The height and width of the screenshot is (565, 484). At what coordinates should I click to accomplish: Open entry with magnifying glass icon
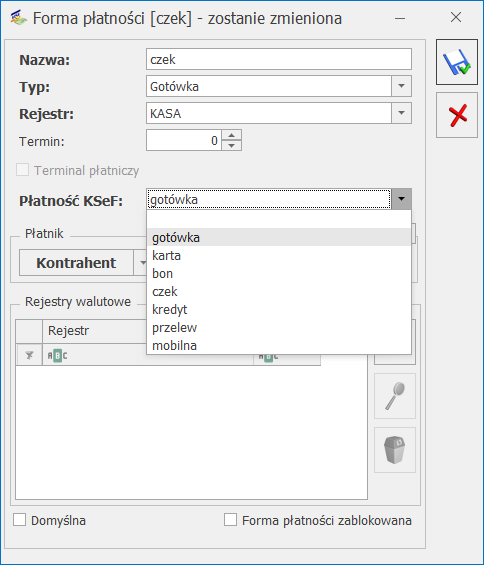(x=395, y=396)
